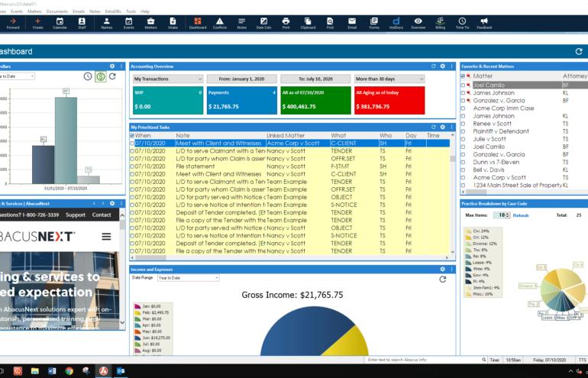Screen dimensions: 588x378
Task: Check the Bell v. Davis matter box
Action: [x=463, y=170]
